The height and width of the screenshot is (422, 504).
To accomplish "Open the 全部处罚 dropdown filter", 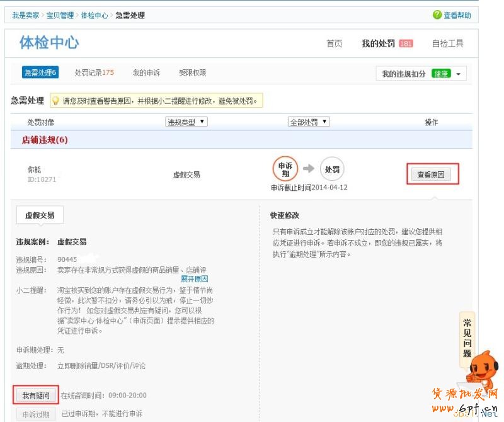I will coord(309,122).
